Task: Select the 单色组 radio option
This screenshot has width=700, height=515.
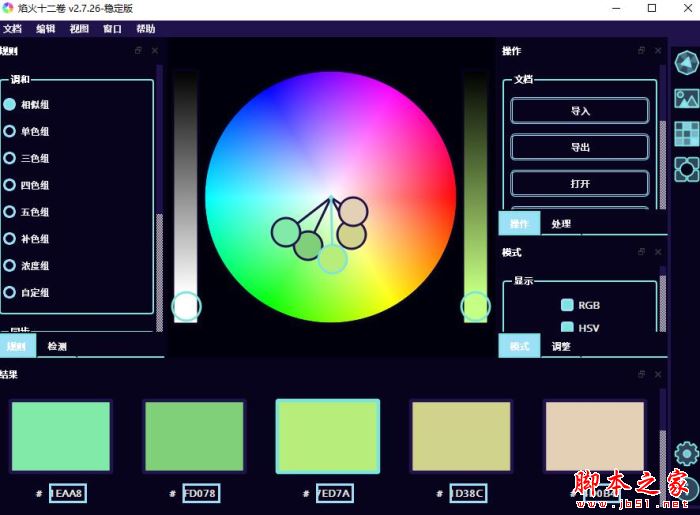Action: 26,131
